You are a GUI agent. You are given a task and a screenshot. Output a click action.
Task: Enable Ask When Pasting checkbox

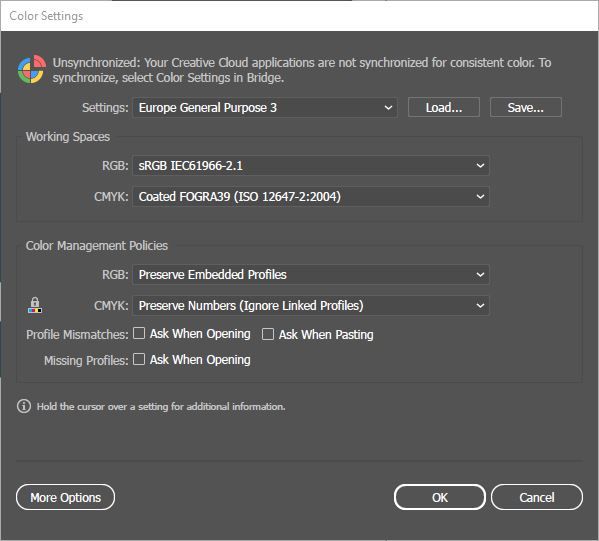(267, 334)
